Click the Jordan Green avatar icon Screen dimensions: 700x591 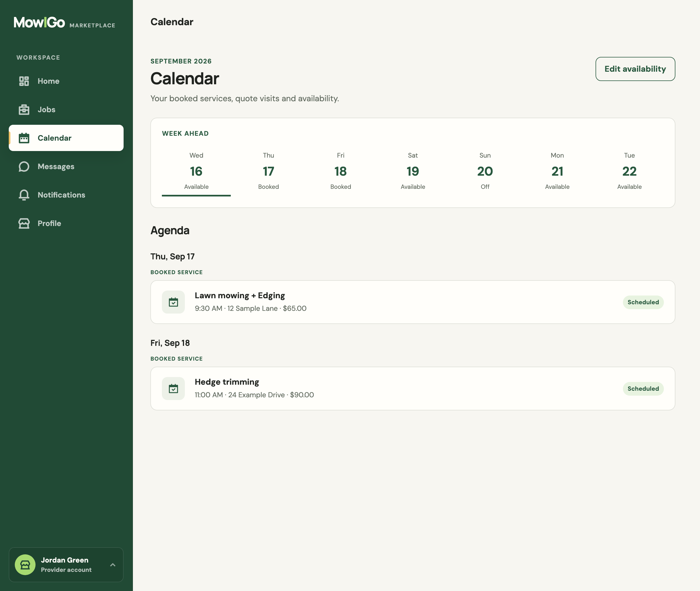[25, 565]
